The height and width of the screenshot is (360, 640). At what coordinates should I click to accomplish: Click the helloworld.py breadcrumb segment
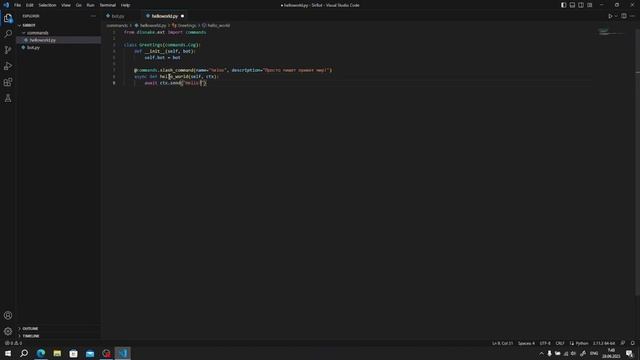tap(150, 25)
